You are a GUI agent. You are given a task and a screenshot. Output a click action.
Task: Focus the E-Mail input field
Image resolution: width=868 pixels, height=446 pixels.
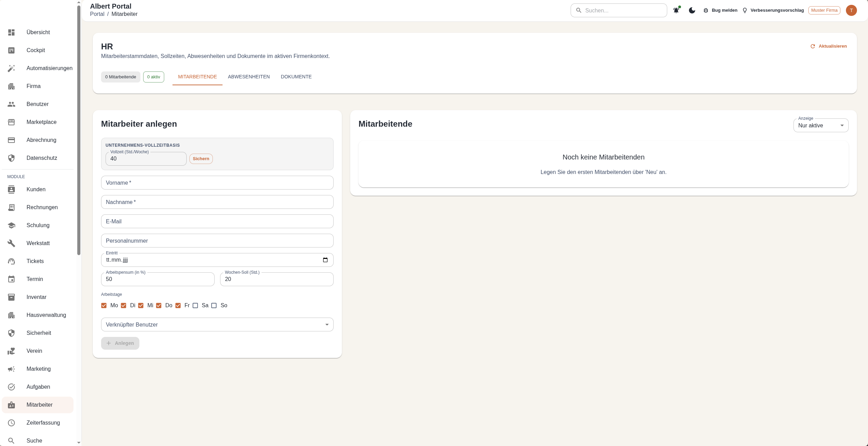click(x=217, y=221)
